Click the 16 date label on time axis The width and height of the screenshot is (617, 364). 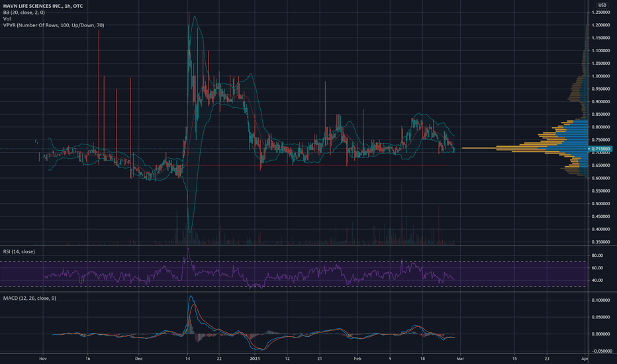[88, 359]
